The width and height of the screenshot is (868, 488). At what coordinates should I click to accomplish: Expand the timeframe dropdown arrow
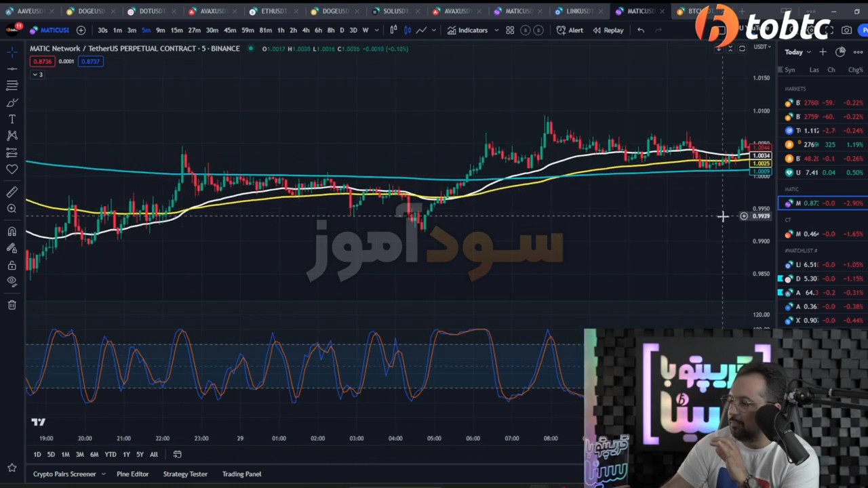(x=376, y=30)
